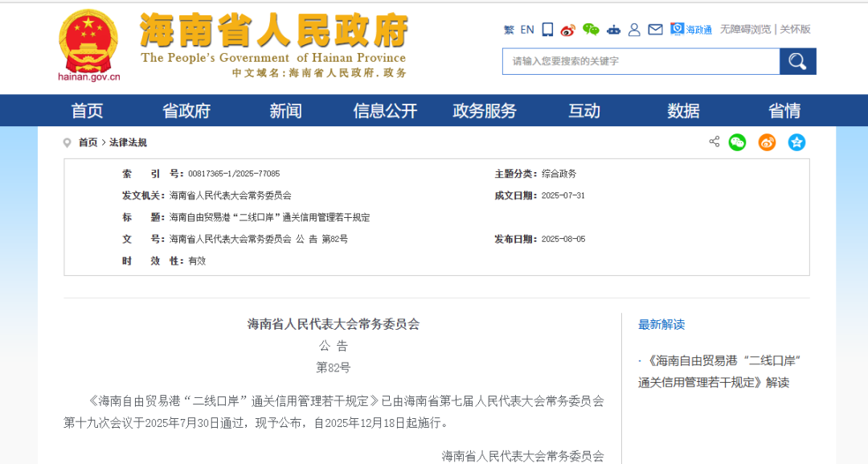
Task: Click the search keyword input field
Action: (639, 60)
